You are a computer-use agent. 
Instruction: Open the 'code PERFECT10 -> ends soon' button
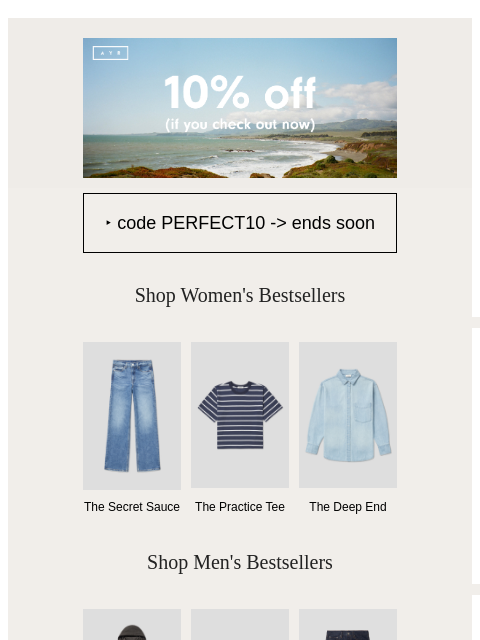tap(240, 223)
